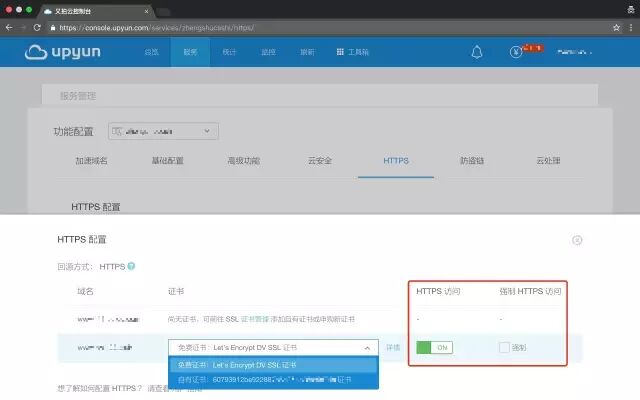The width and height of the screenshot is (640, 400).
Task: Click the 强制 HTTPS 访问 column header
Action: [530, 291]
